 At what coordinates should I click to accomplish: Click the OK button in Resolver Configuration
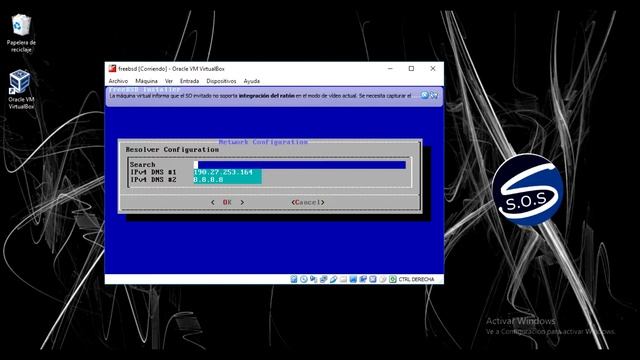point(227,202)
